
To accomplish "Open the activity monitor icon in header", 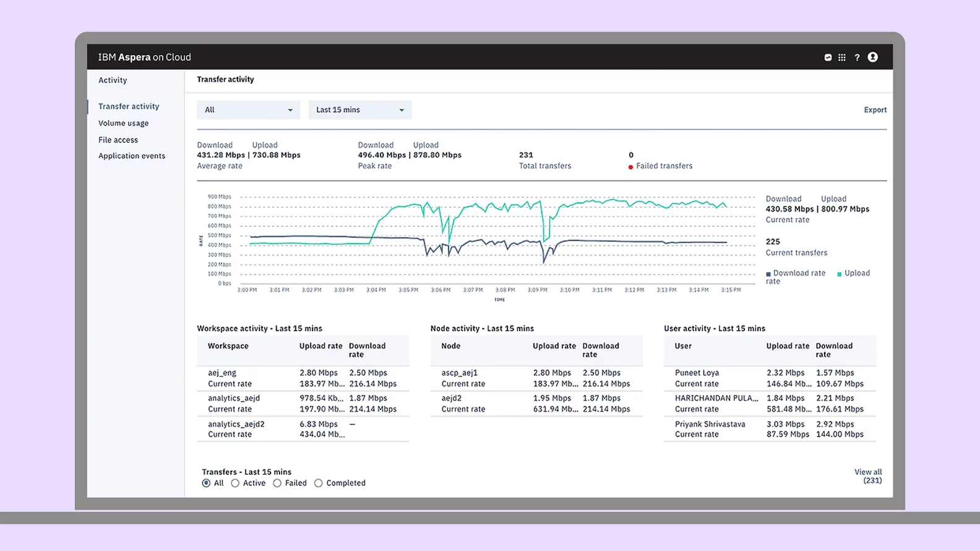I will coord(828,58).
